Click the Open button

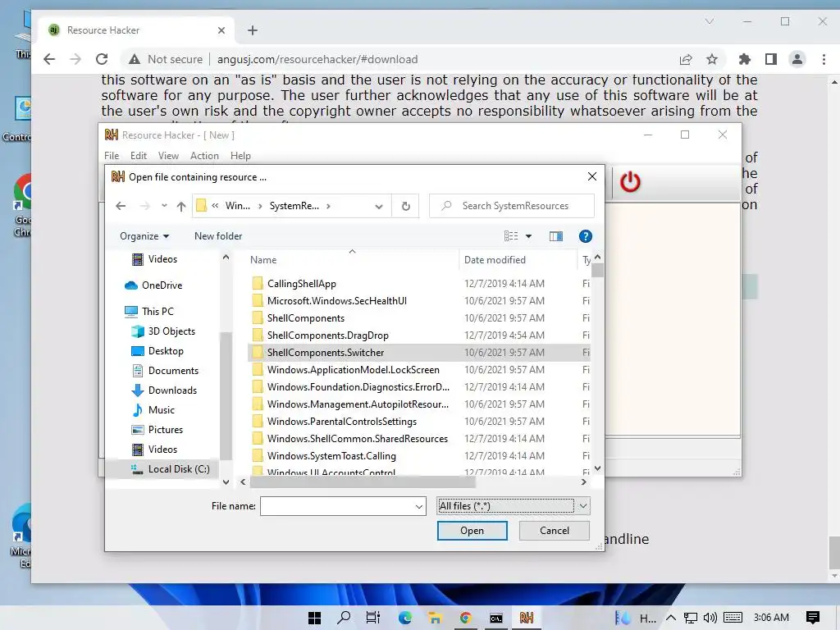point(472,531)
